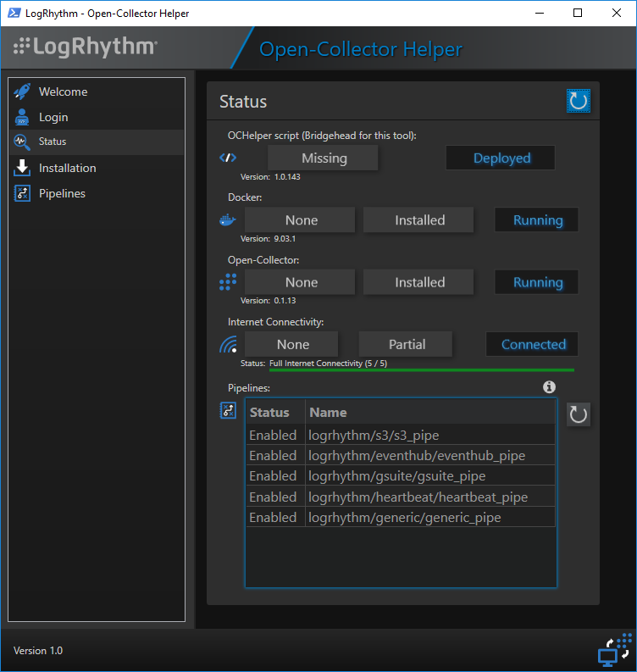Viewport: 637px width, 672px height.
Task: Minimize the Open-Collector Helper window
Action: coord(540,13)
